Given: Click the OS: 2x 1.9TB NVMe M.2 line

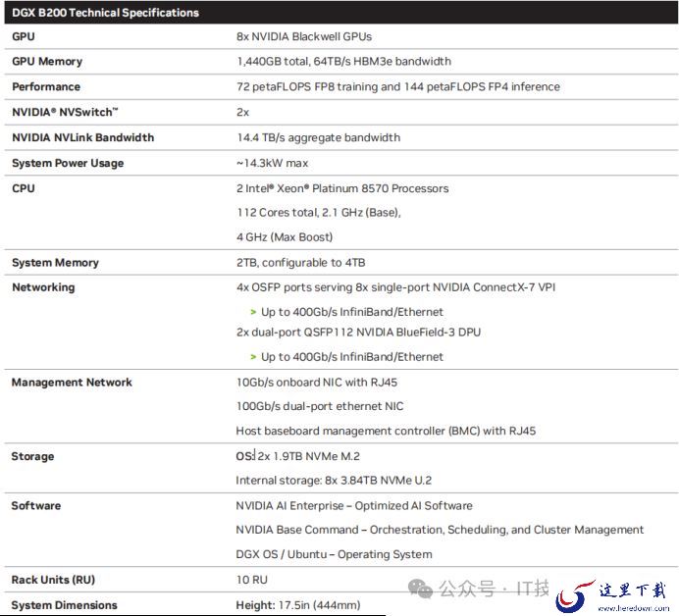Looking at the screenshot, I should tap(298, 456).
